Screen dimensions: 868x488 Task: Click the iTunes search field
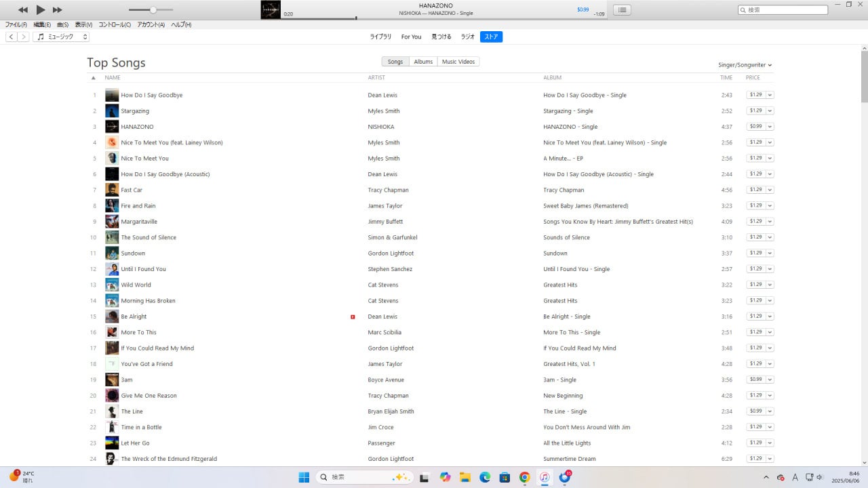pyautogui.click(x=785, y=10)
